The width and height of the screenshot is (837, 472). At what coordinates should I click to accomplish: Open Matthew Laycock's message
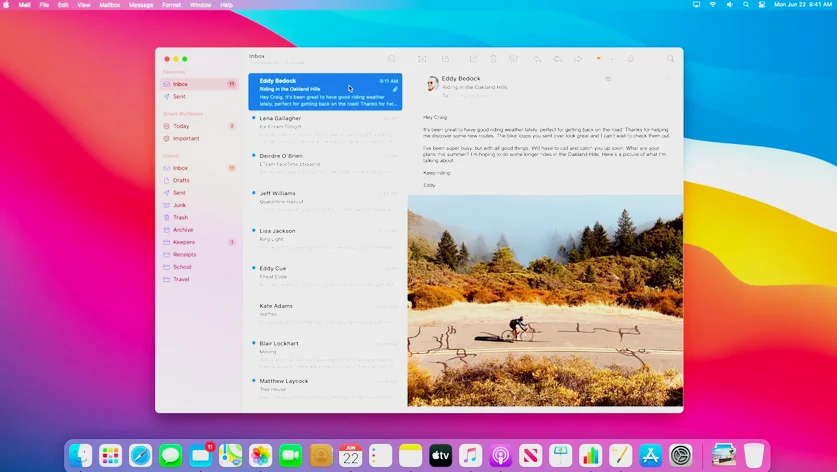click(x=325, y=391)
